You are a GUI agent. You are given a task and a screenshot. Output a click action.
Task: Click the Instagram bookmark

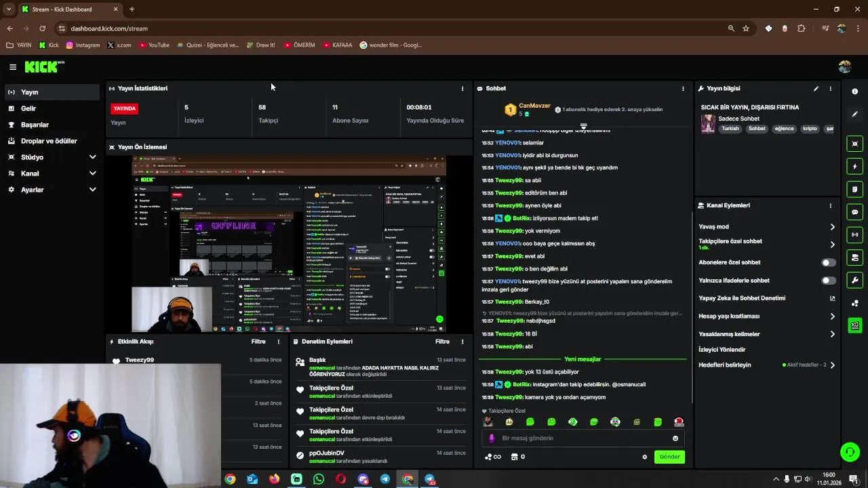83,45
